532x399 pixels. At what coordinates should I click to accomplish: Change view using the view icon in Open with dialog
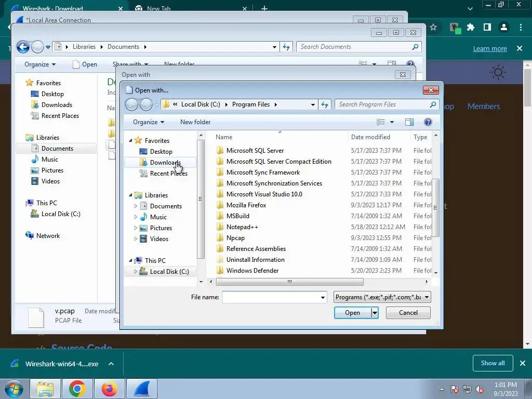tap(381, 122)
